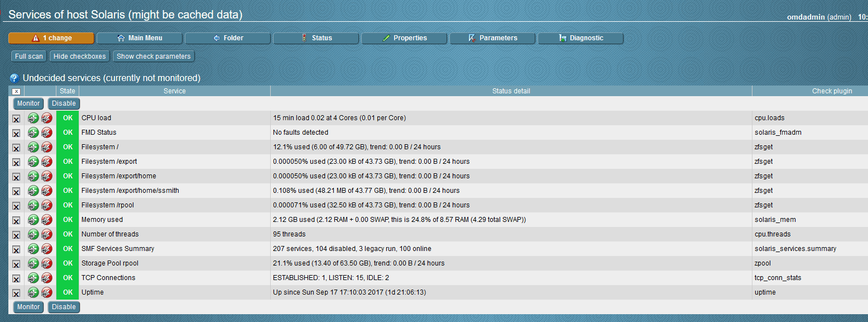Screen dimensions: 868x322
Task: Toggle checkbox for TCP Connections row
Action: 16,279
